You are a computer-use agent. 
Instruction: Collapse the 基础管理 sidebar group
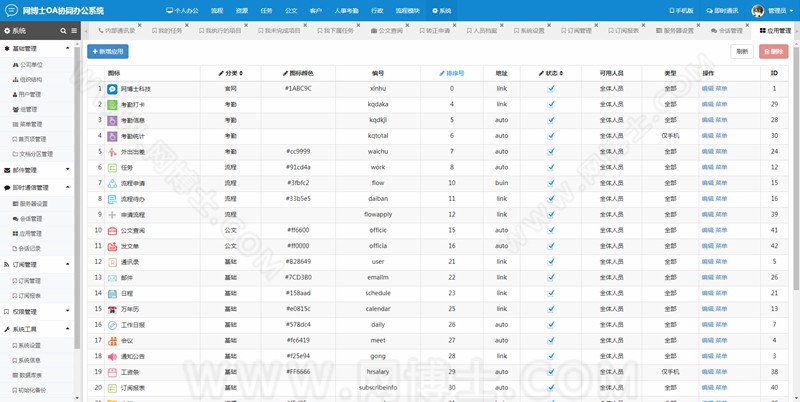coord(37,48)
